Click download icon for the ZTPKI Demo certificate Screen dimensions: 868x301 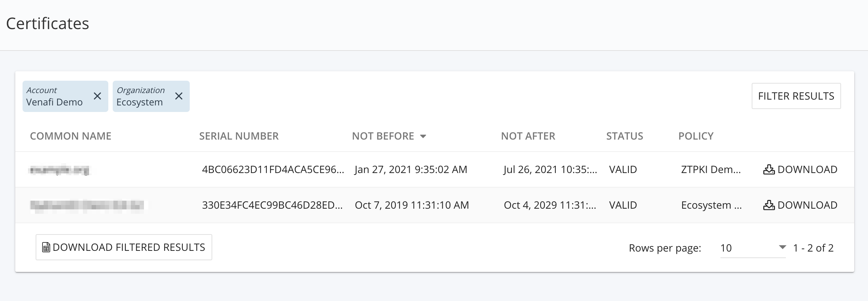pos(769,169)
